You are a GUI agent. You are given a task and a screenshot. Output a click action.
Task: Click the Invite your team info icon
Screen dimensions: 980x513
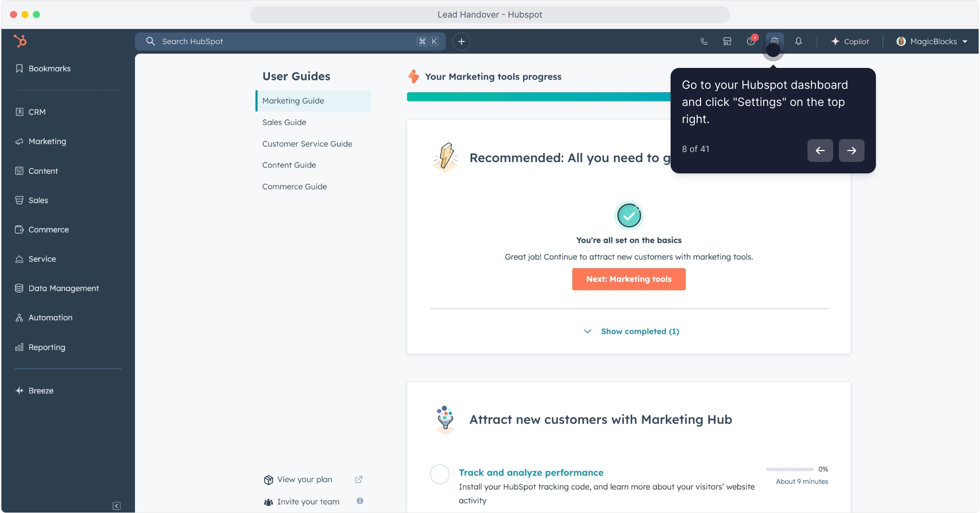pyautogui.click(x=360, y=501)
